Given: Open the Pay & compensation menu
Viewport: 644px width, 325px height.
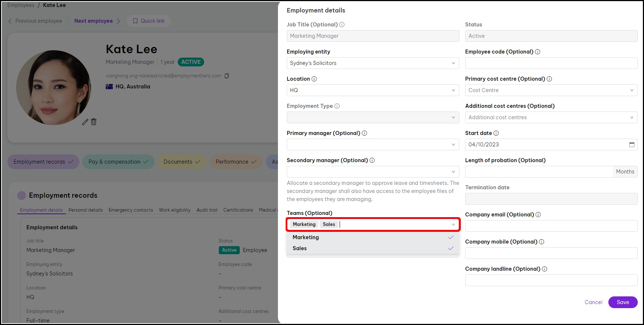Looking at the screenshot, I should click(118, 162).
